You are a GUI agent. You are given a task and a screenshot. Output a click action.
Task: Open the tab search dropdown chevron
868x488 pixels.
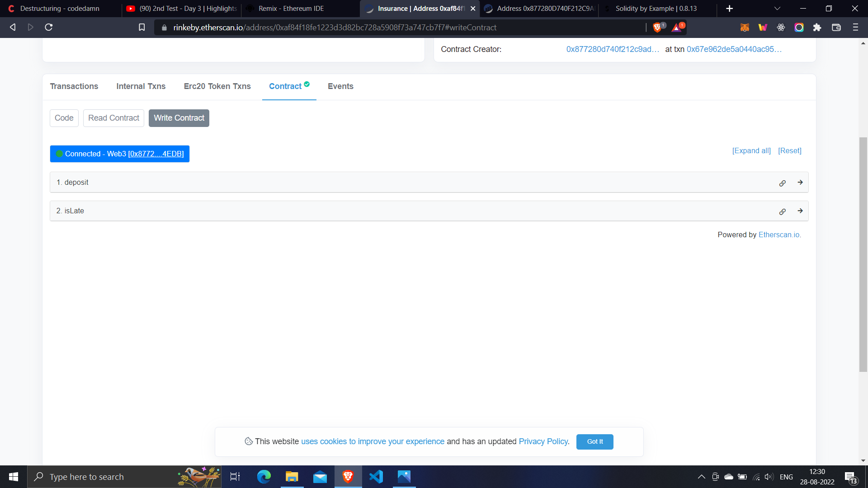pyautogui.click(x=777, y=9)
